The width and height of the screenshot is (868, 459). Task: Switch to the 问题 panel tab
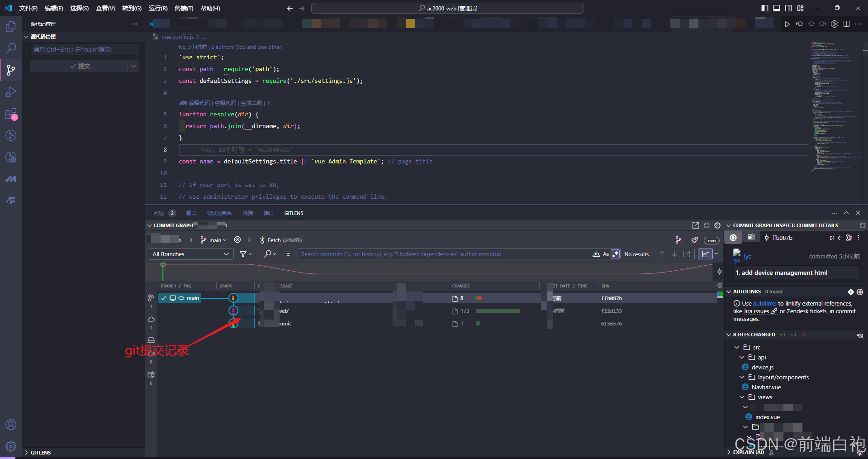(x=159, y=213)
